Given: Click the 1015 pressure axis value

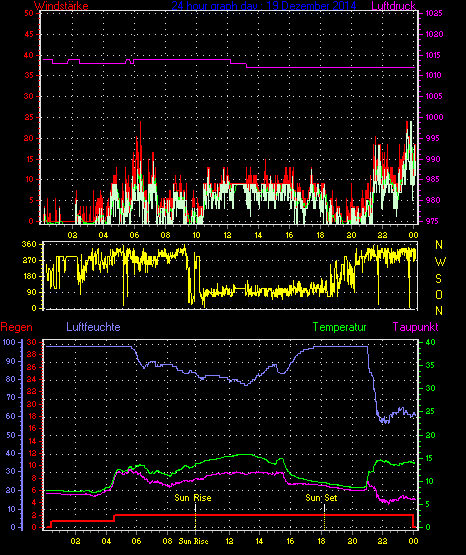Looking at the screenshot, I should 434,55.
